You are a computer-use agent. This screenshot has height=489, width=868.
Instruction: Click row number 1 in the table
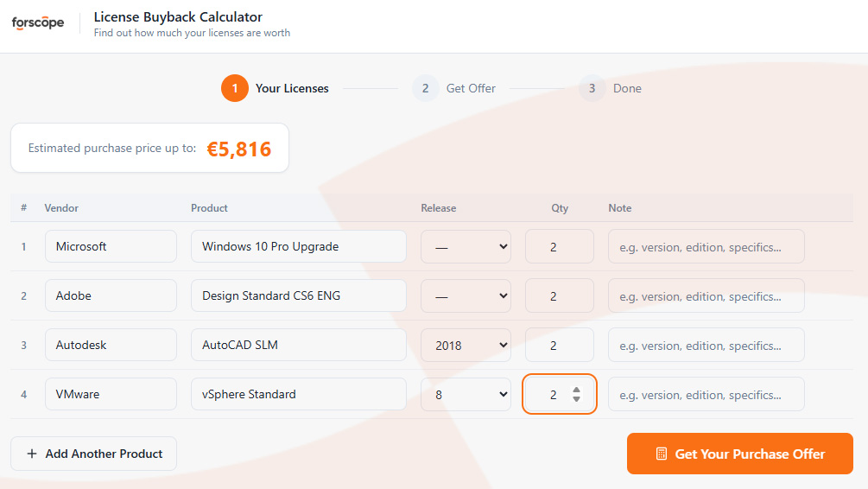(x=24, y=246)
